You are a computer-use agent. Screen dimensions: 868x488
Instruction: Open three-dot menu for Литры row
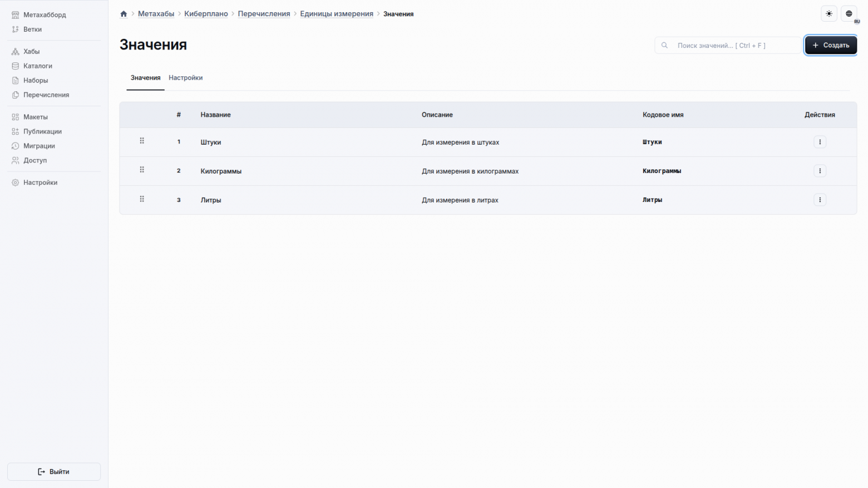tap(820, 200)
